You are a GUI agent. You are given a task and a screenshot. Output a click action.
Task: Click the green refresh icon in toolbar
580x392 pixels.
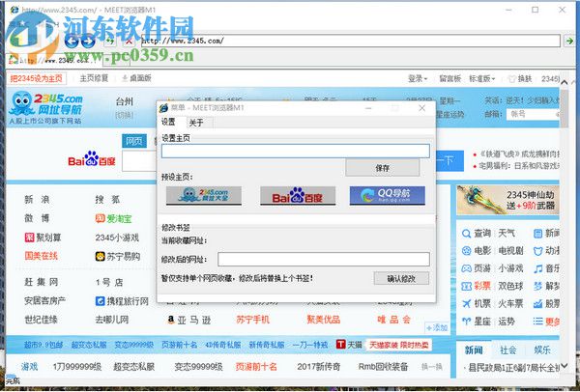[110, 41]
